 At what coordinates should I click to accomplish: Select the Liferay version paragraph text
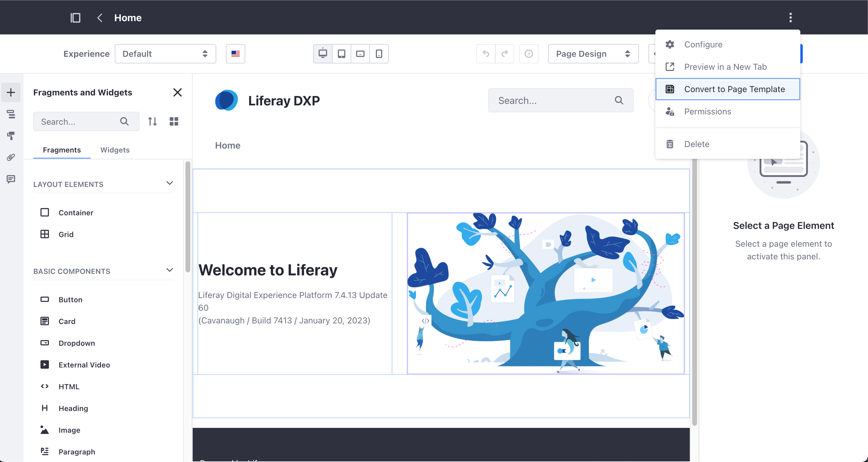tap(292, 307)
